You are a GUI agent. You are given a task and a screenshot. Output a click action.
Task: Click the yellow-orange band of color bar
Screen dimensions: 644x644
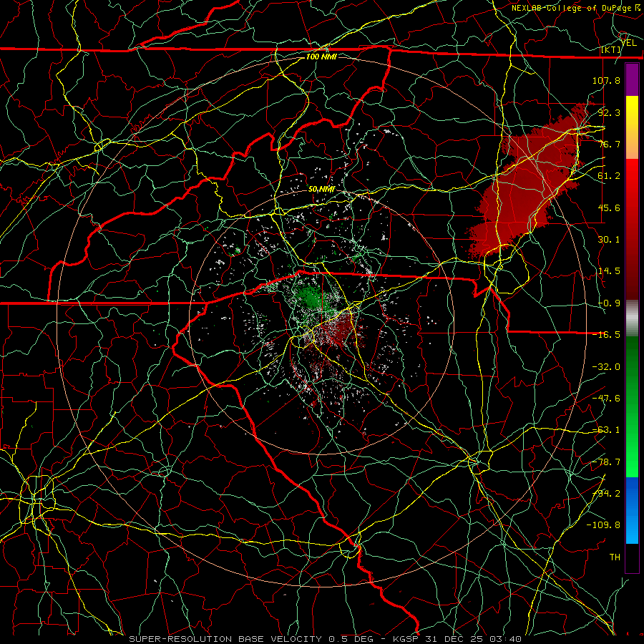(x=632, y=127)
